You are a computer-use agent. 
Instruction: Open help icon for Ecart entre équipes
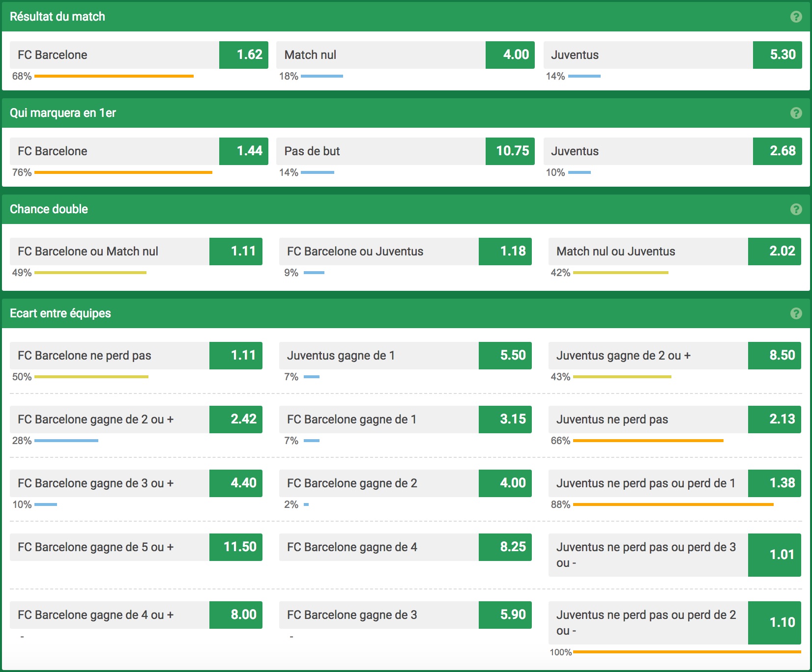click(x=796, y=313)
